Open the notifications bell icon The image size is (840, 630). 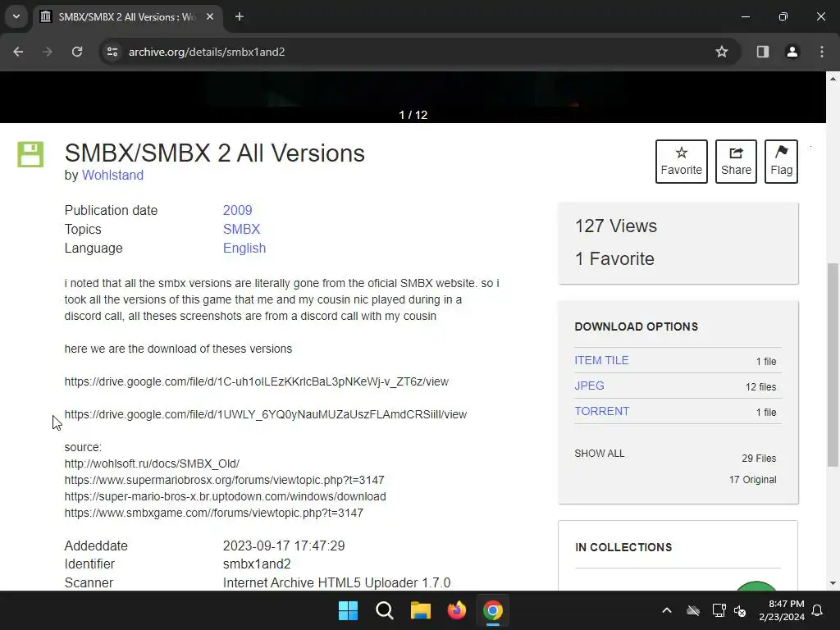tap(818, 610)
